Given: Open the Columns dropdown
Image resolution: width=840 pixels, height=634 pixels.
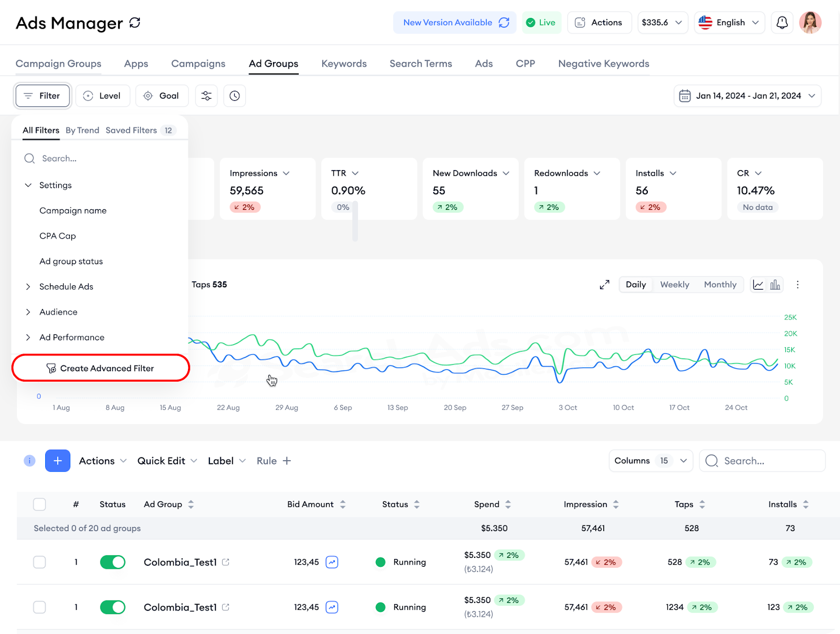Looking at the screenshot, I should coord(650,461).
